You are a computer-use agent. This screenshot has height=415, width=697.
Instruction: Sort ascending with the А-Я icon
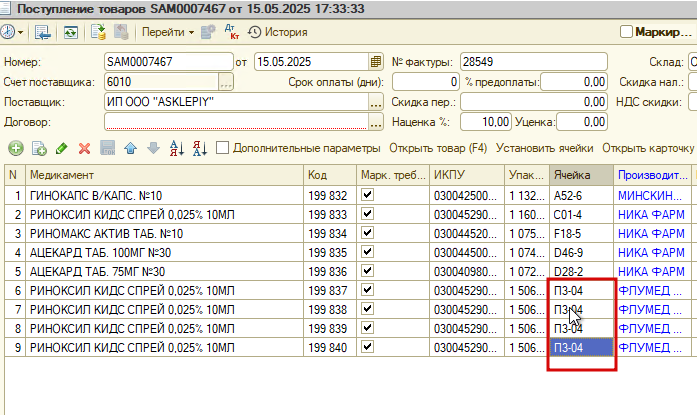pos(176,148)
